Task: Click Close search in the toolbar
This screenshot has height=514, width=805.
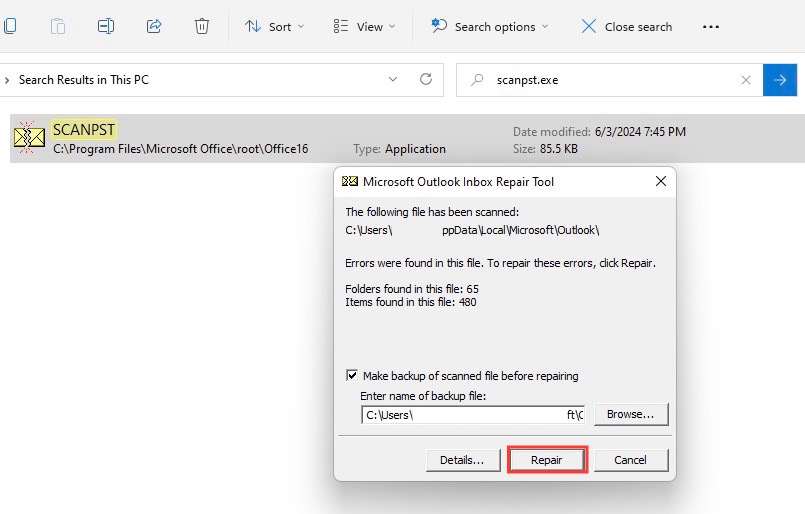Action: coord(626,27)
